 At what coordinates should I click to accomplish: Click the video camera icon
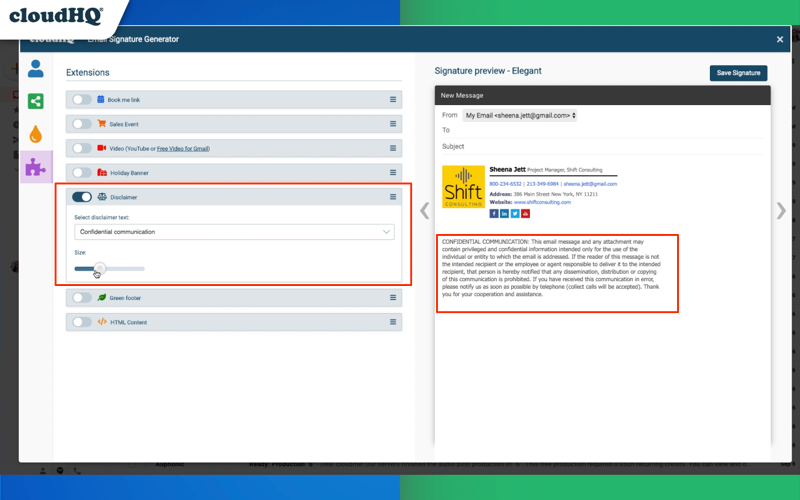coord(102,148)
